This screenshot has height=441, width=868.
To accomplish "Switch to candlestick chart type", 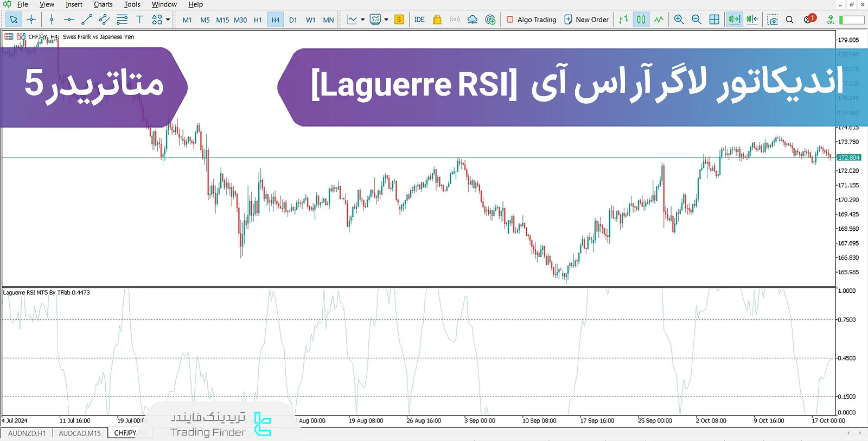I will (x=641, y=20).
